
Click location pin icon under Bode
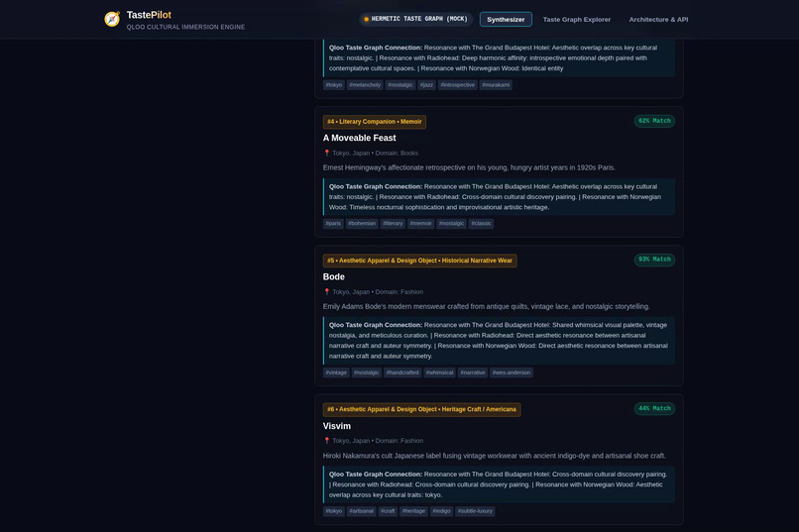tap(326, 291)
